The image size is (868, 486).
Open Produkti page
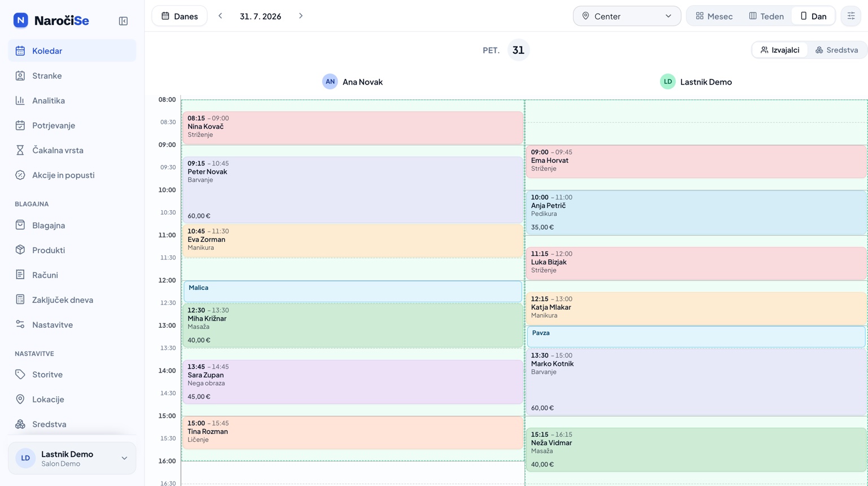[72, 250]
